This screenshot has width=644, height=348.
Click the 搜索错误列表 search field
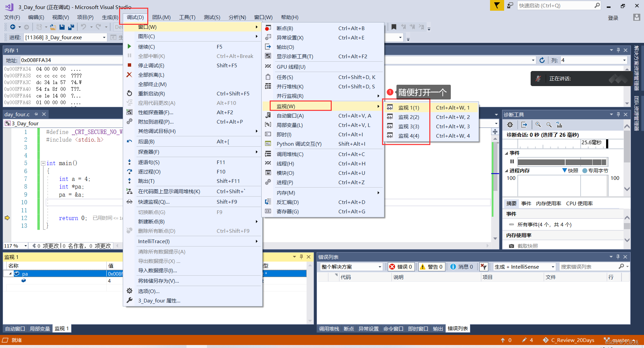(589, 267)
